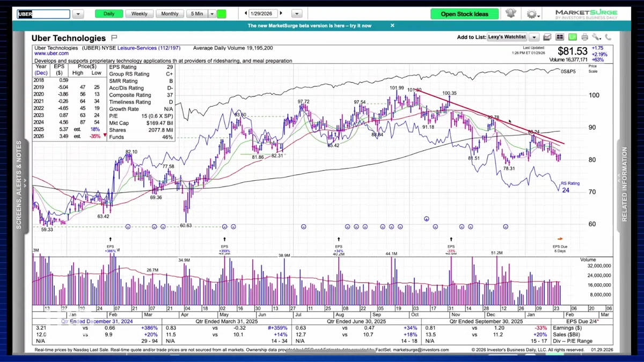The image size is (644, 362).
Task: Go to the previous date with left arrow
Action: click(245, 13)
